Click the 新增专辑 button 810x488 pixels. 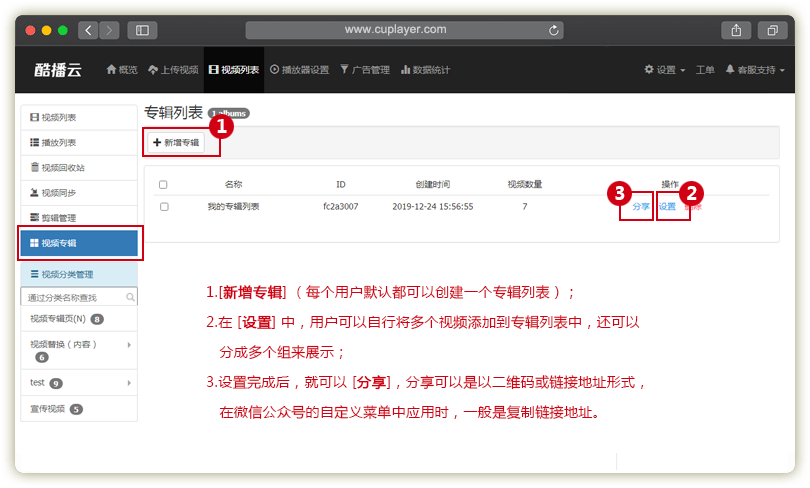pos(176,143)
